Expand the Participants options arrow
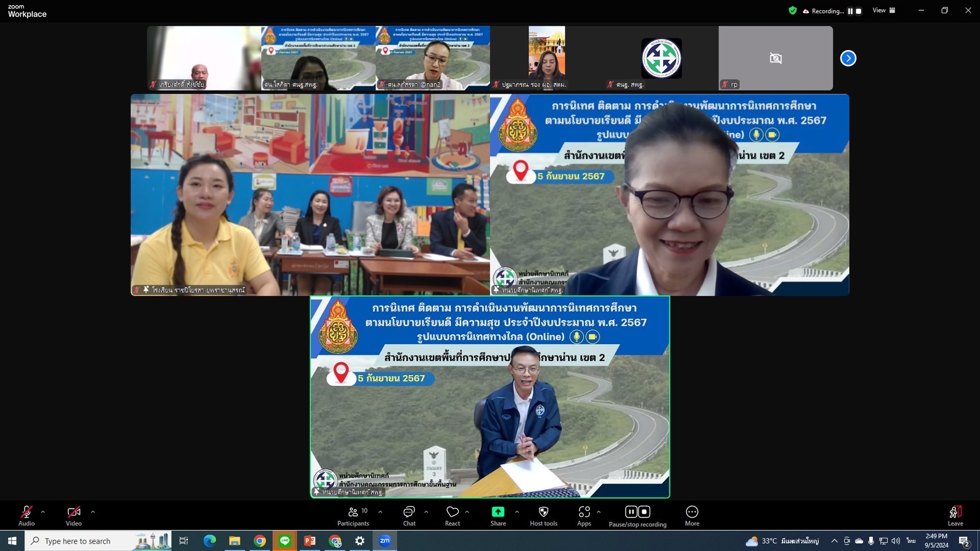This screenshot has width=980, height=551. point(380,511)
